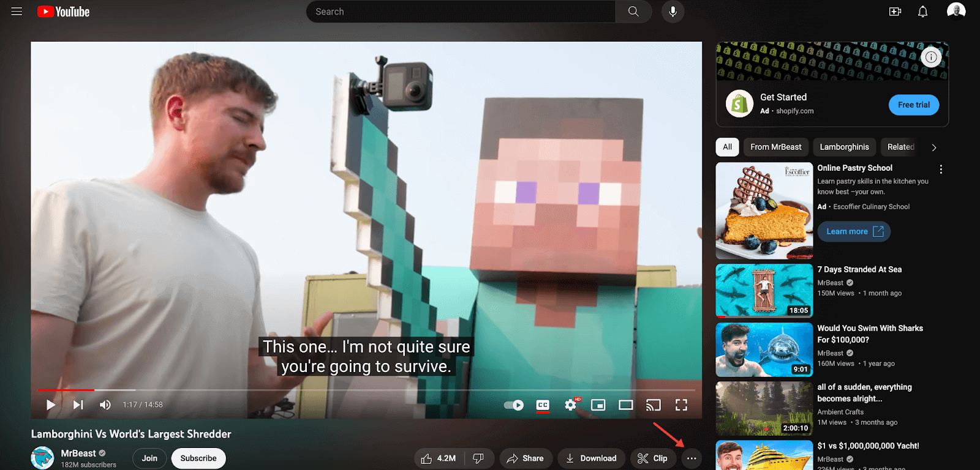Cast the video to a TV

click(654, 405)
